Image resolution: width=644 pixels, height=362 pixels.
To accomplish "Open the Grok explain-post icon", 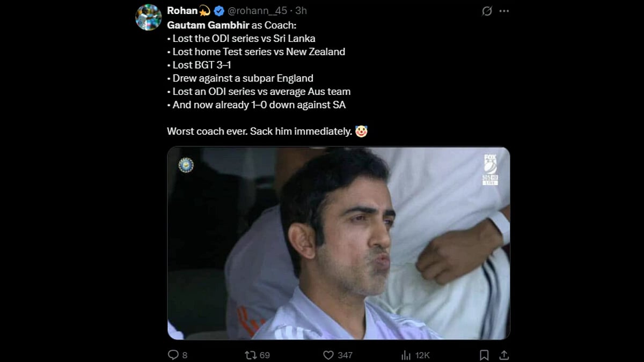I will coord(487,11).
